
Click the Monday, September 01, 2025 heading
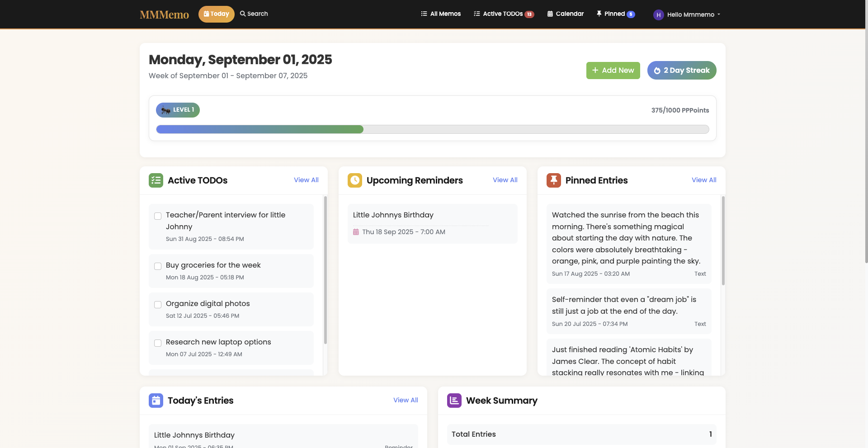coord(241,60)
